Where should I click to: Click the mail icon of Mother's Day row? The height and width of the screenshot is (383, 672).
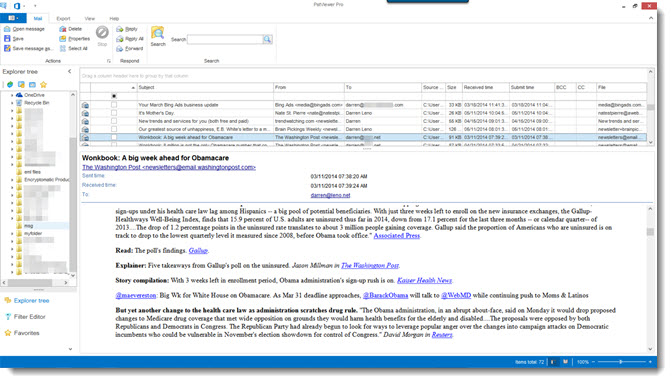tap(85, 113)
